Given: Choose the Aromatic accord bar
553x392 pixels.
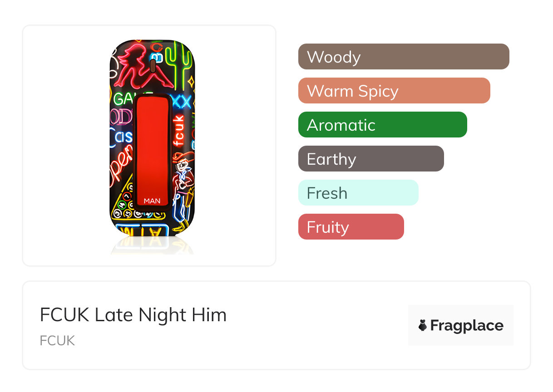Looking at the screenshot, I should pos(382,125).
